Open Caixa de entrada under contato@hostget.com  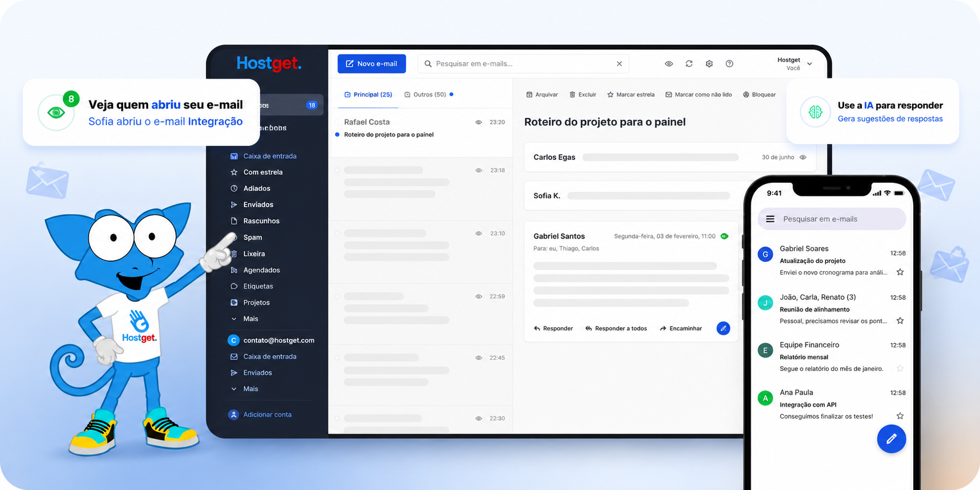tap(264, 356)
